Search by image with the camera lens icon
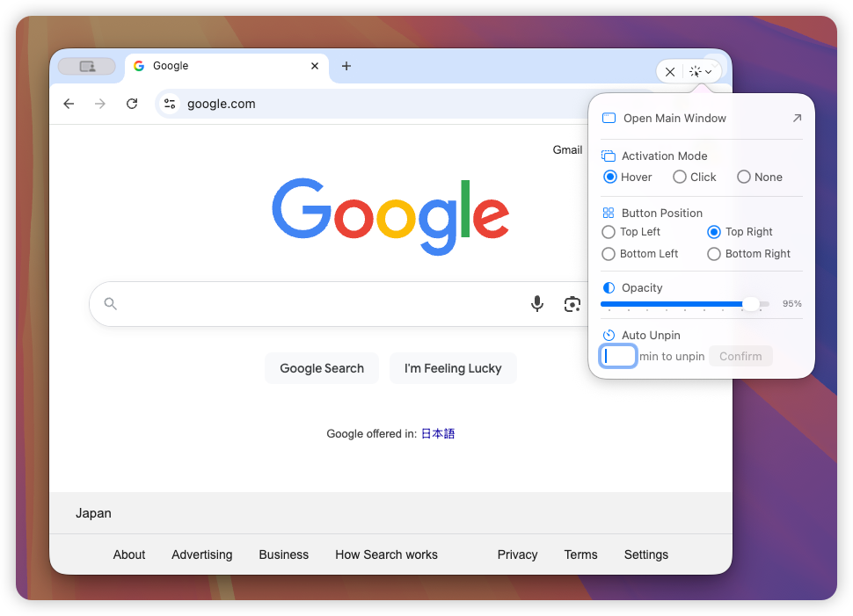Image resolution: width=853 pixels, height=616 pixels. coord(572,304)
